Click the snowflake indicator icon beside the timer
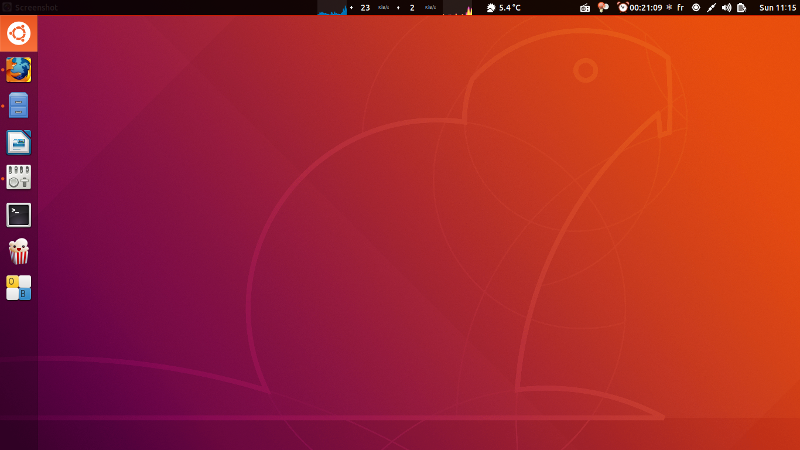The height and width of the screenshot is (450, 800). (x=669, y=8)
